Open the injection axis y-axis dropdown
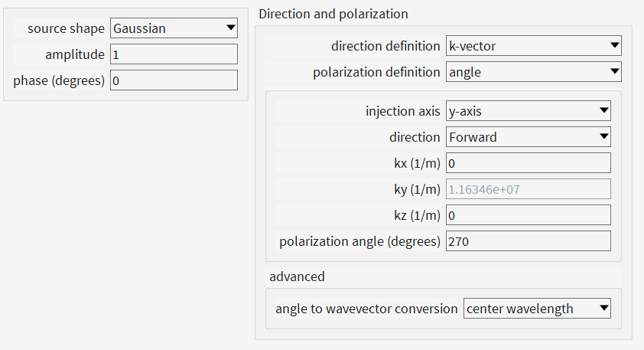The width and height of the screenshot is (644, 350). pos(529,110)
